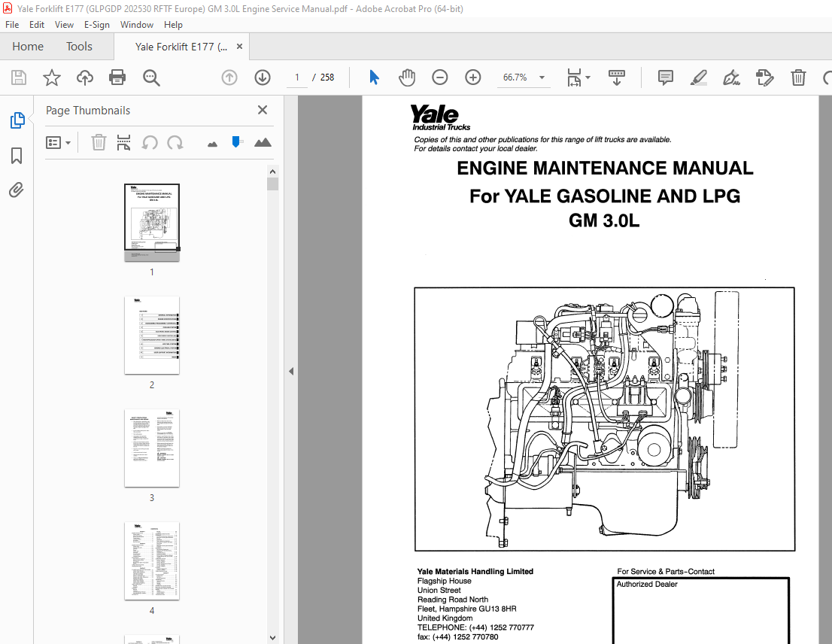Delete selected page in thumbnails panel
The image size is (832, 644).
pos(99,143)
